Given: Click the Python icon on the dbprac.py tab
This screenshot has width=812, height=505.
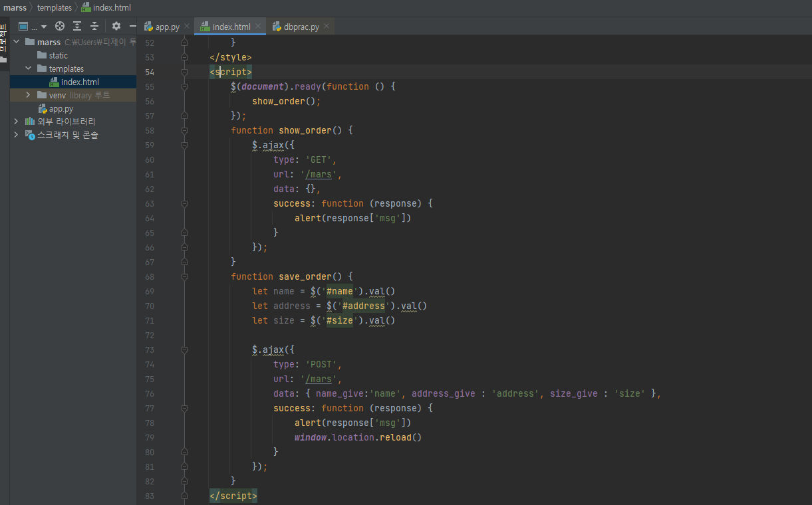Looking at the screenshot, I should [277, 27].
